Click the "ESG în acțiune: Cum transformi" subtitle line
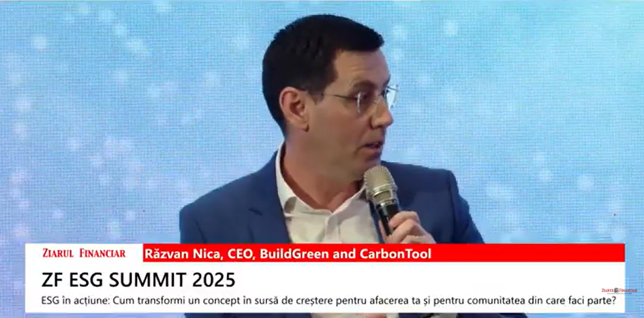Screen dimensions: 644x318 point(328,301)
